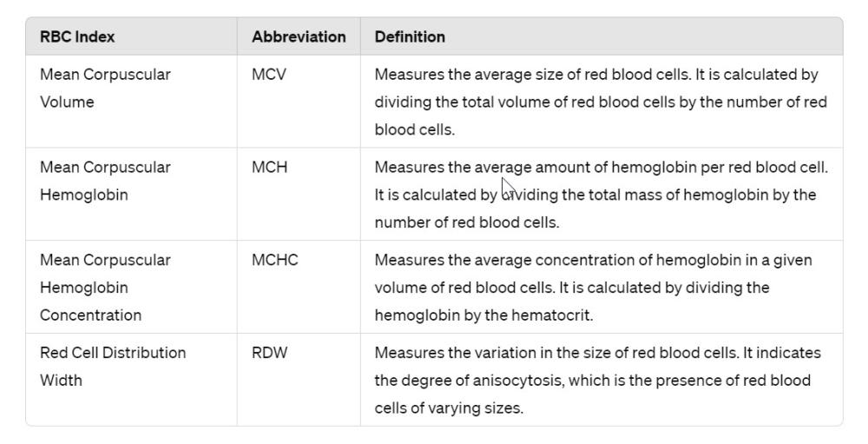Click 'cells of varying sizes' text
This screenshot has height=444, width=868.
coord(449,408)
